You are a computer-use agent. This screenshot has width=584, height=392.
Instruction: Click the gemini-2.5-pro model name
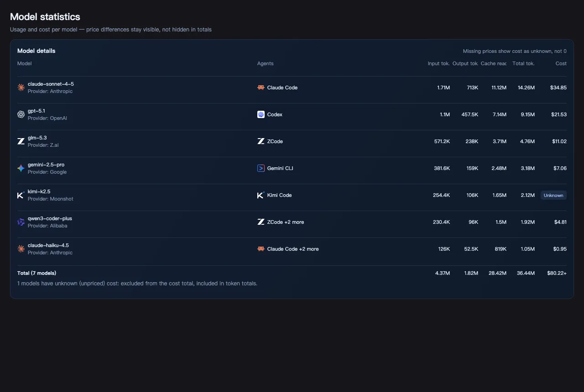pyautogui.click(x=46, y=165)
